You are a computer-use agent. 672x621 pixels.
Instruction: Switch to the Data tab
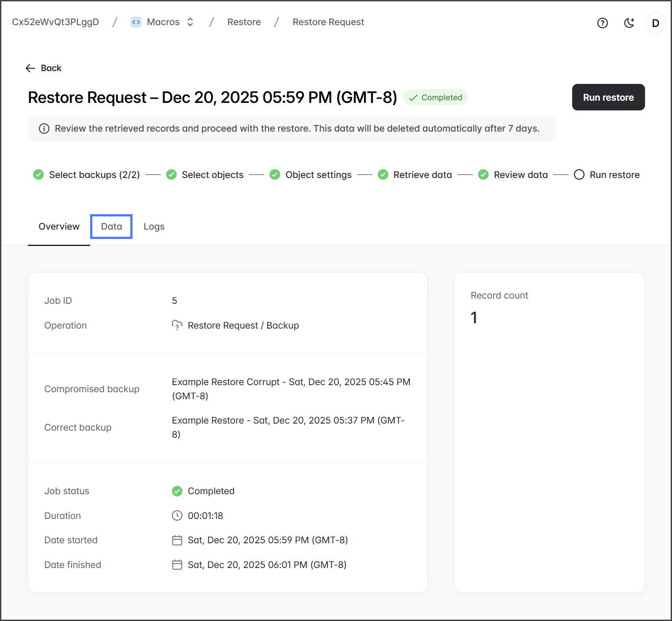[111, 227]
